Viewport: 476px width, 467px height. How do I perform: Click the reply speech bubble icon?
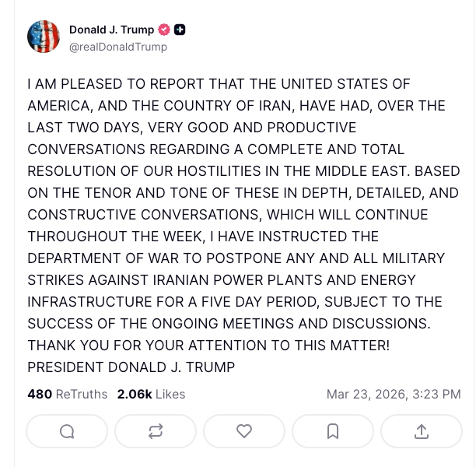pos(67,431)
